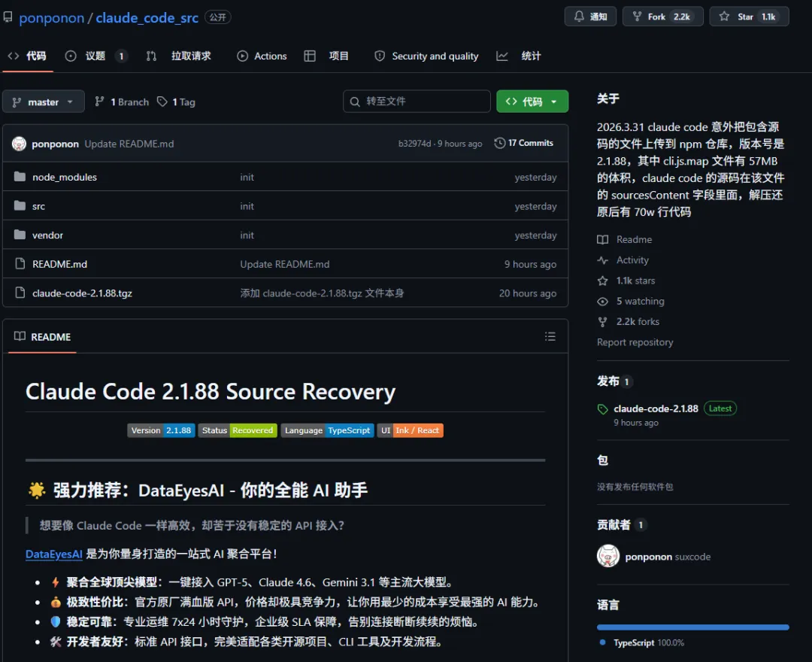
Task: Open the 包 packages heading
Action: [x=602, y=460]
